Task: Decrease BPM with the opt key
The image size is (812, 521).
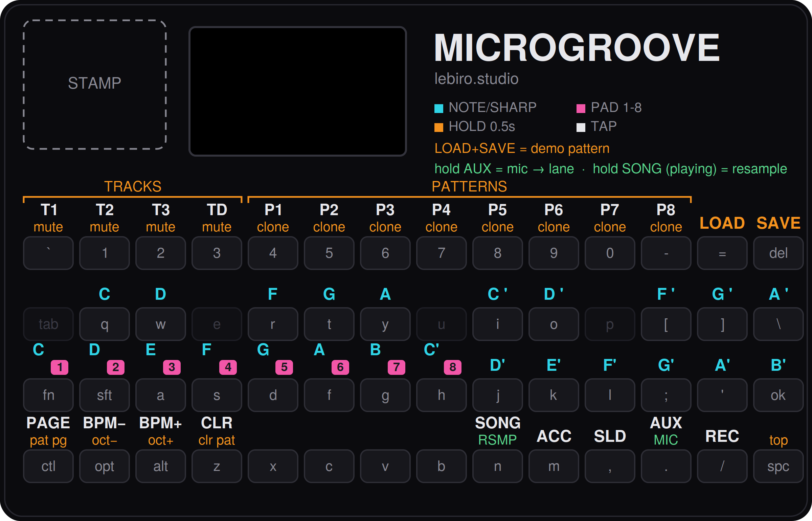Action: click(105, 466)
